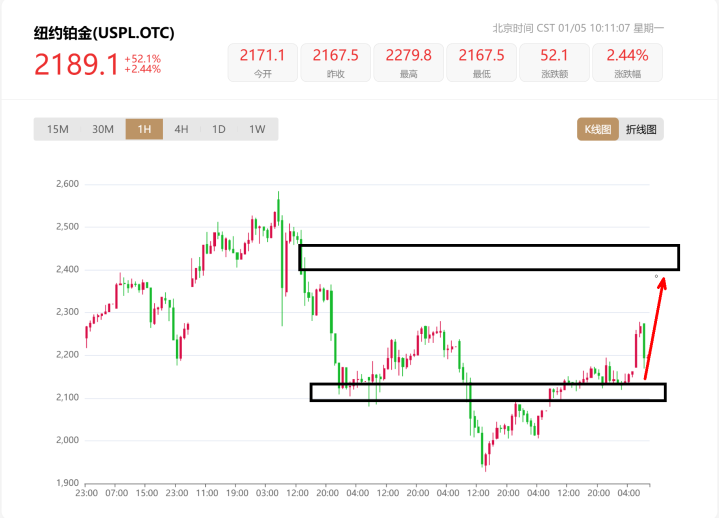This screenshot has height=518, width=719.
Task: Switch to the 1W interval
Action: pyautogui.click(x=257, y=129)
